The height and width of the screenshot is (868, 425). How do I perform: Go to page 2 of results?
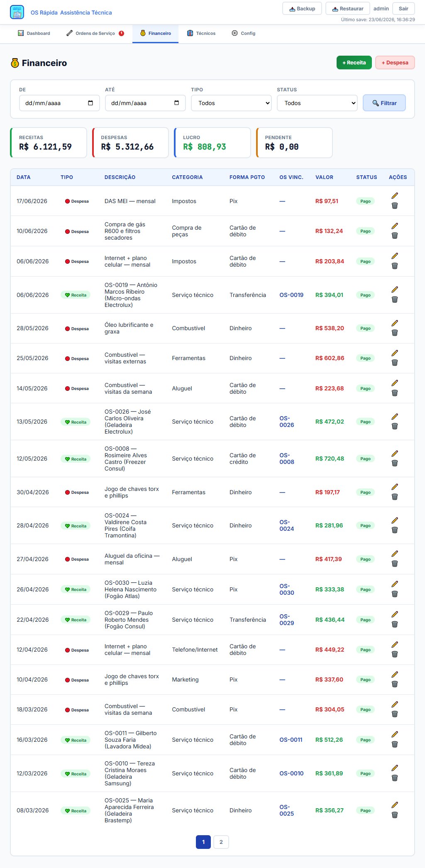pos(221,842)
